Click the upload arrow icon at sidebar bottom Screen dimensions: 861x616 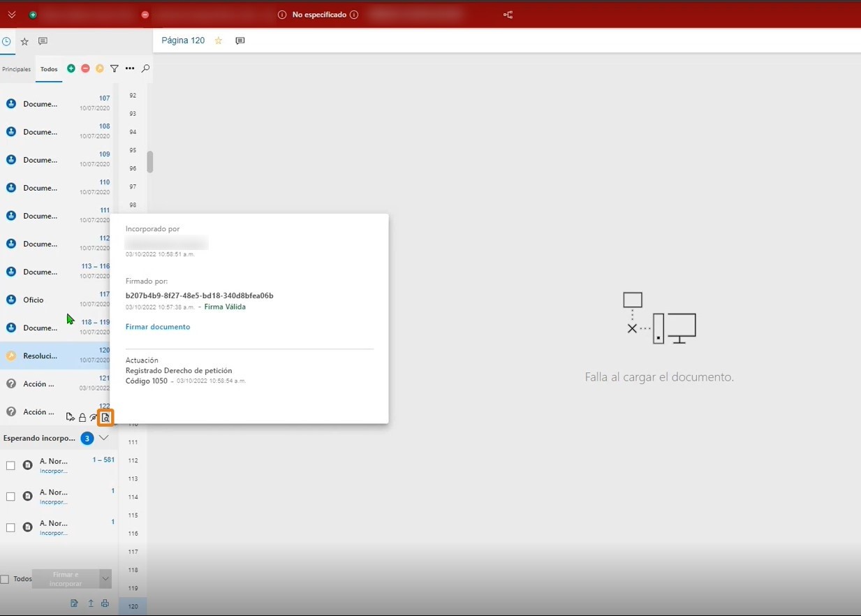(91, 603)
